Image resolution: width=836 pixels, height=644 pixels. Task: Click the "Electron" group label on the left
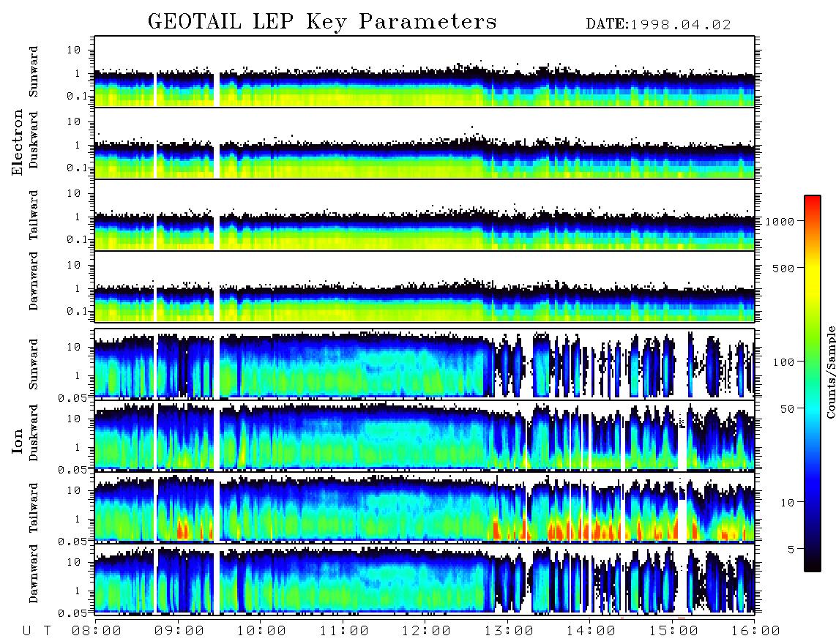click(17, 142)
